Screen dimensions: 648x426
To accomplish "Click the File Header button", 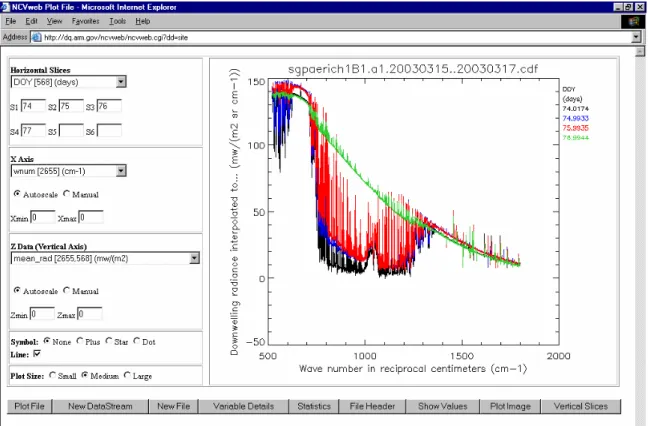I will [x=372, y=406].
